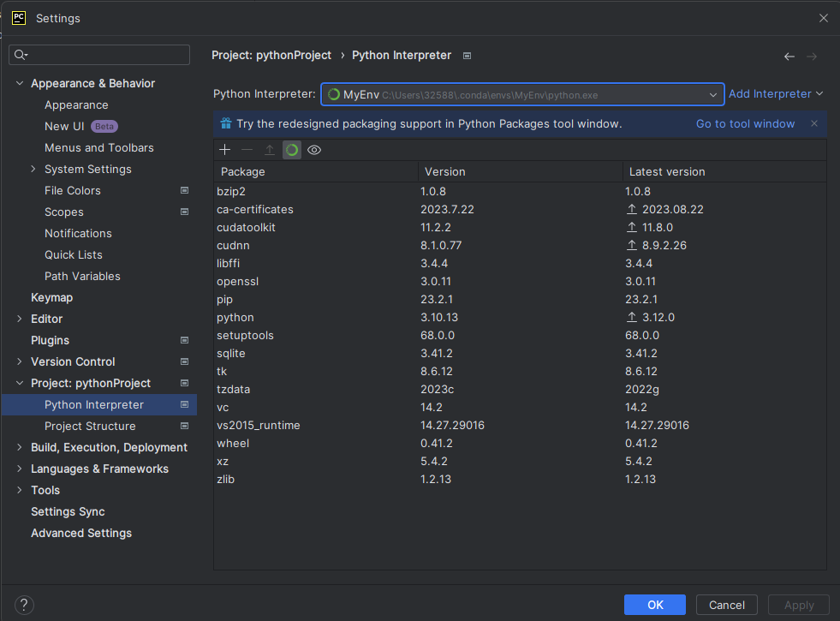This screenshot has width=840, height=621.
Task: Toggle the Use Conda package manager icon
Action: tap(292, 150)
